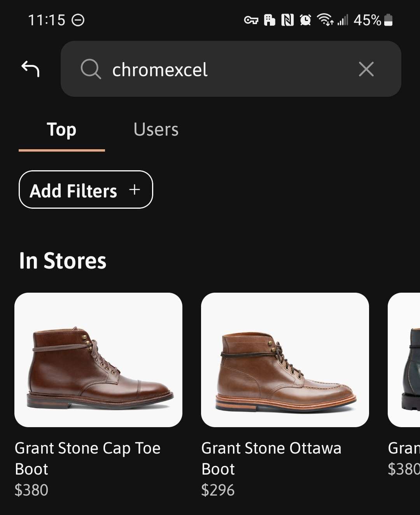Screen dimensions: 420x515
Task: Tap the $380 Cap Toe Boot price
Action: click(31, 490)
